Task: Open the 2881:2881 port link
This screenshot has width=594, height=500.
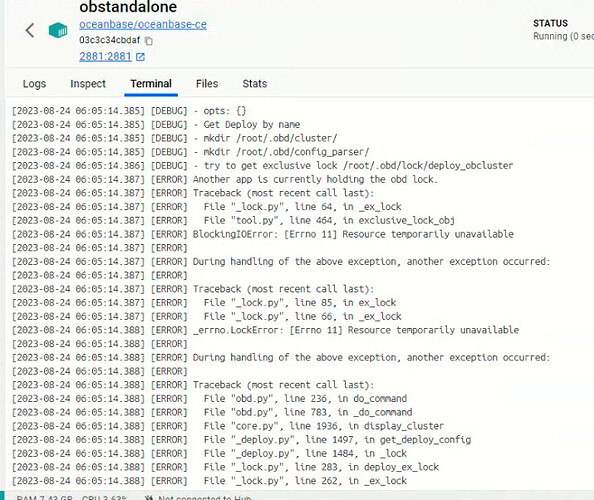Action: tap(105, 56)
